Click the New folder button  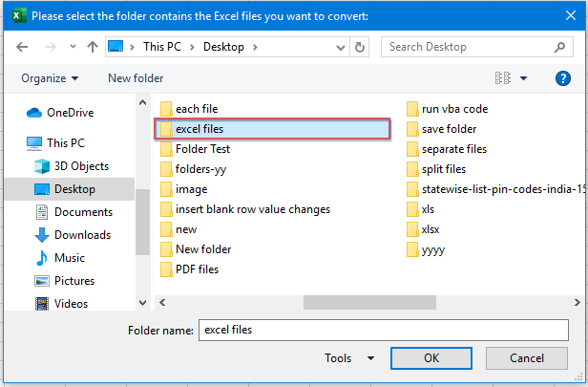point(136,77)
